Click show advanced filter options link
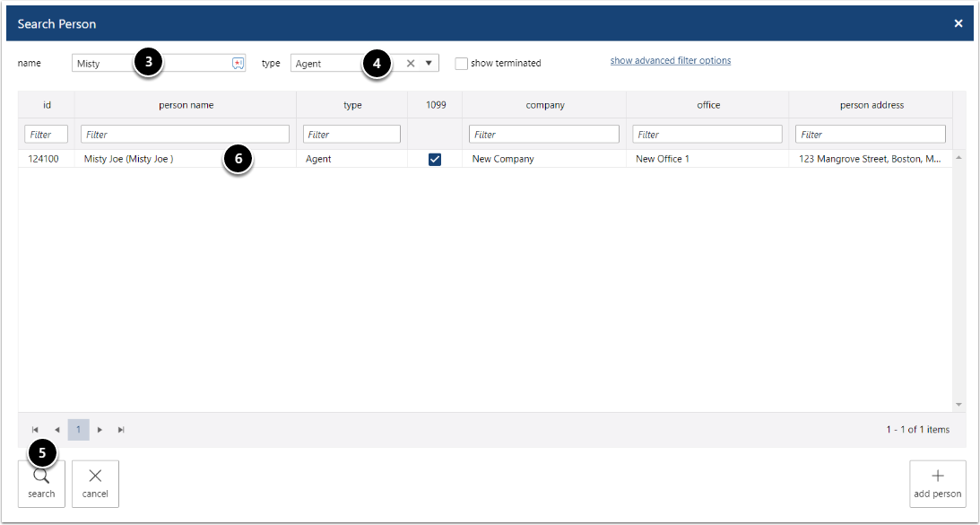Viewport: 980px width, 525px height. click(x=670, y=61)
